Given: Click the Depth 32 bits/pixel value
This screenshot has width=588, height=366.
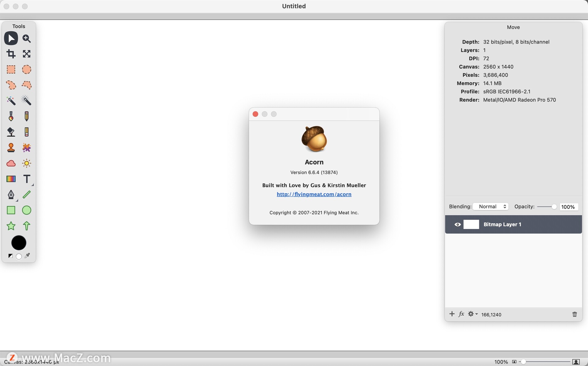Looking at the screenshot, I should coord(516,42).
